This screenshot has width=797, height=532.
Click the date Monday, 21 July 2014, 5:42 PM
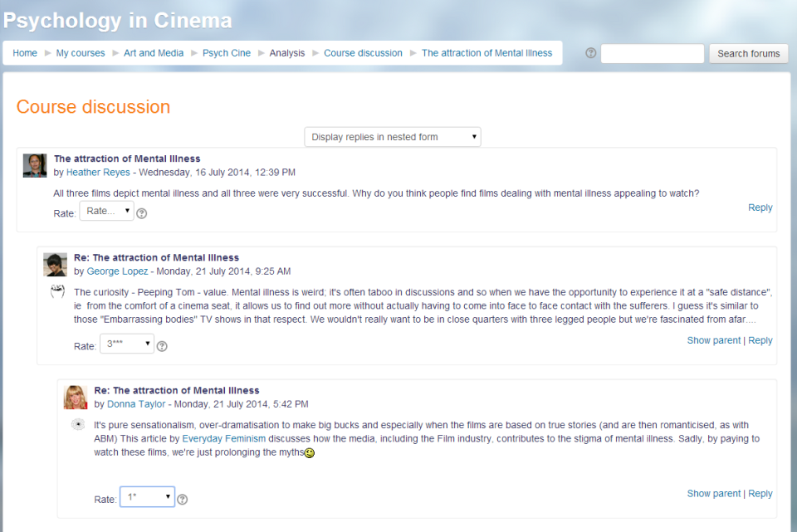241,404
